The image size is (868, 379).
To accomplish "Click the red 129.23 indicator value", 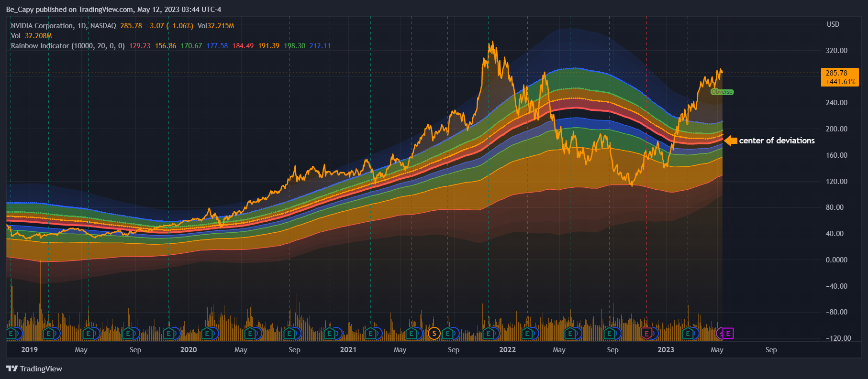I will pos(140,46).
